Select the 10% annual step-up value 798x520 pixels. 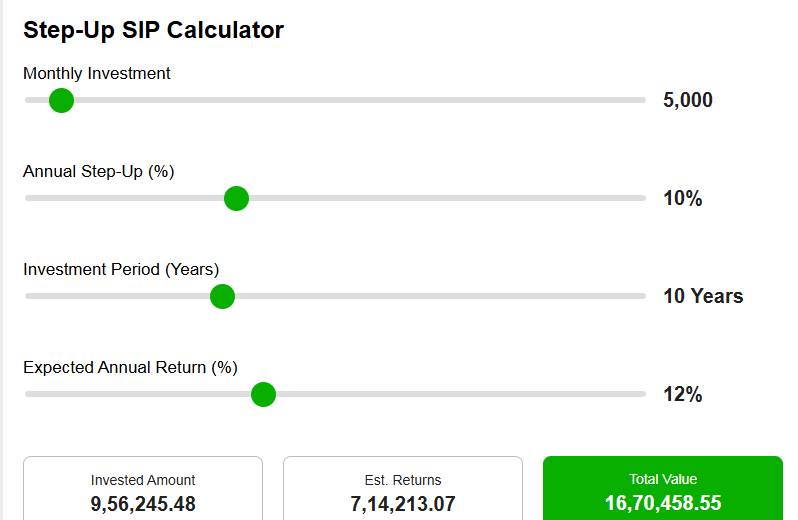point(683,198)
